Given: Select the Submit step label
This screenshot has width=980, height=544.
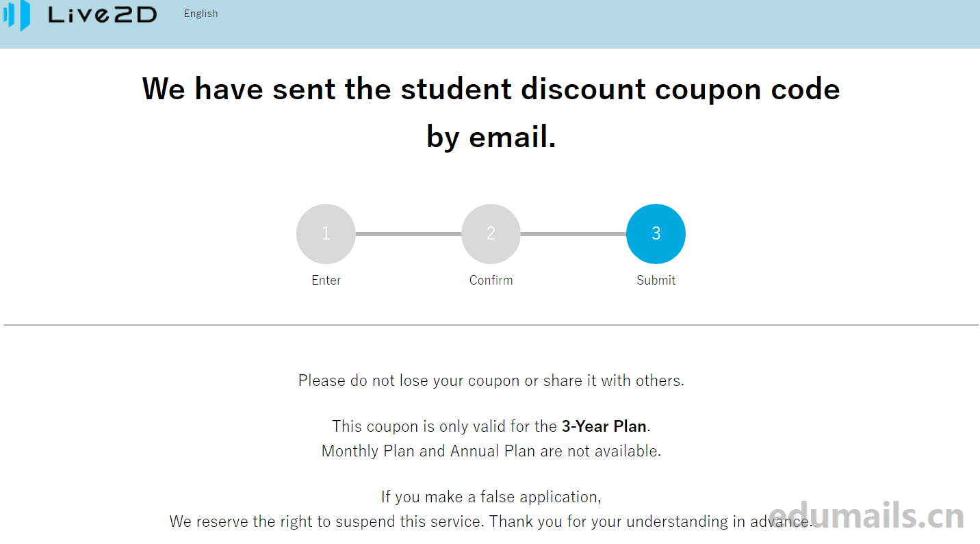Looking at the screenshot, I should [656, 280].
